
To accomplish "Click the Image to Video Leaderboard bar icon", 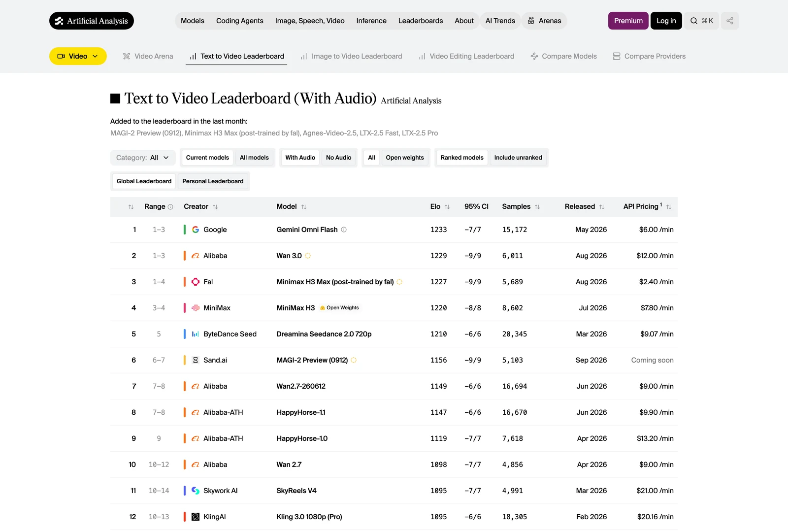I will (304, 56).
